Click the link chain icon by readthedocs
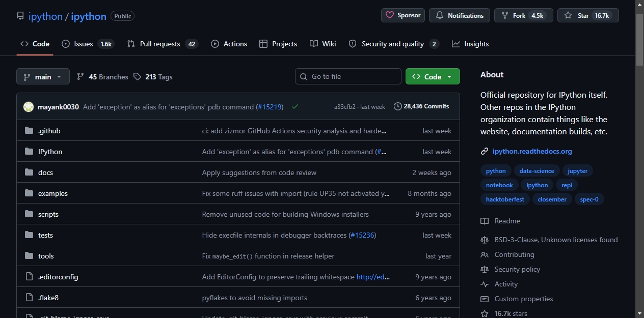 [485, 151]
